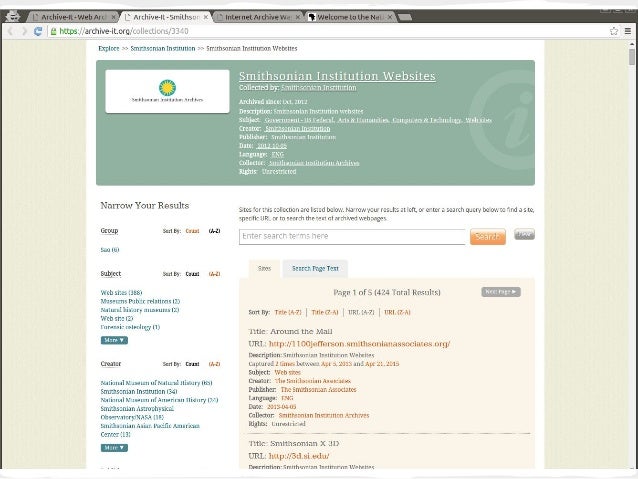The width and height of the screenshot is (638, 479).
Task: Click the Smithsonian Institution Archives logo
Action: pyautogui.click(x=167, y=91)
